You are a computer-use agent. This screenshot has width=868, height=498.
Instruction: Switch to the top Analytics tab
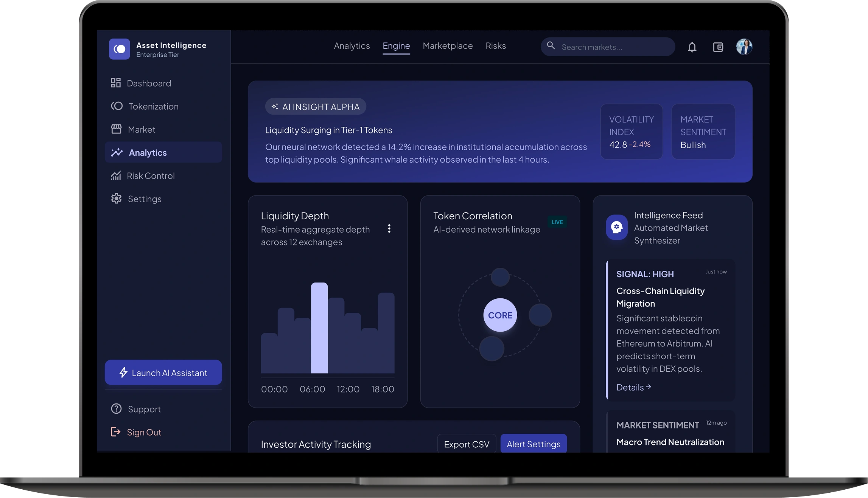tap(352, 46)
